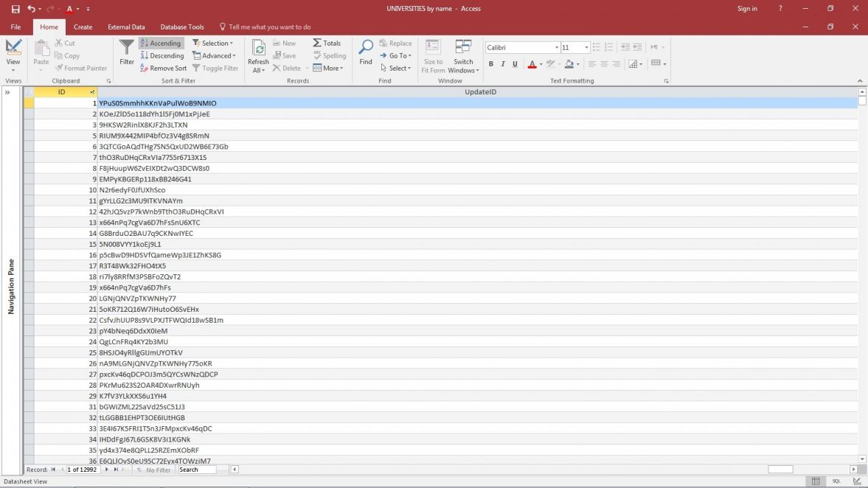
Task: Open Help question mark
Action: [x=780, y=9]
